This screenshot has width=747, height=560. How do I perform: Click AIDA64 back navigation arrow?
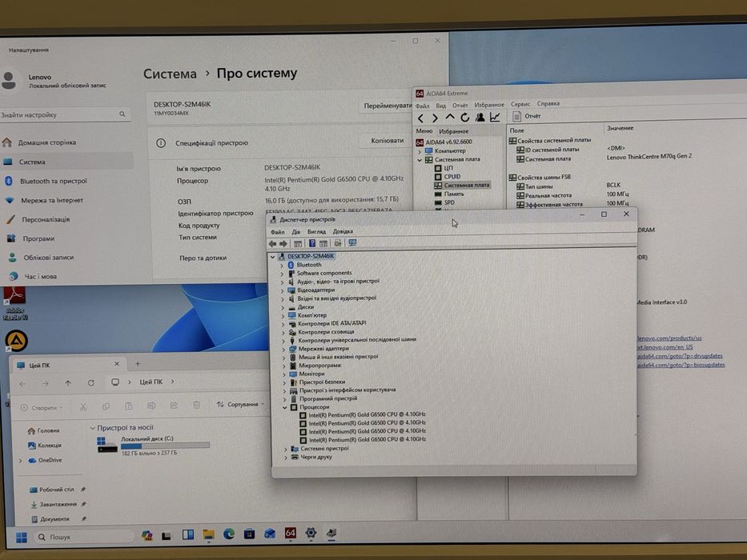tap(420, 118)
